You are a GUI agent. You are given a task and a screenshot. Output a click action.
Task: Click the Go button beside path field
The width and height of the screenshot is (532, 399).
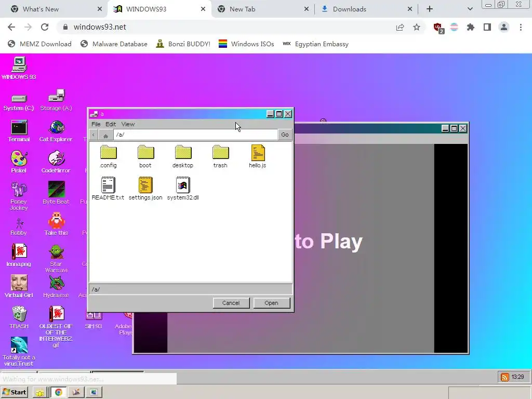click(x=285, y=135)
